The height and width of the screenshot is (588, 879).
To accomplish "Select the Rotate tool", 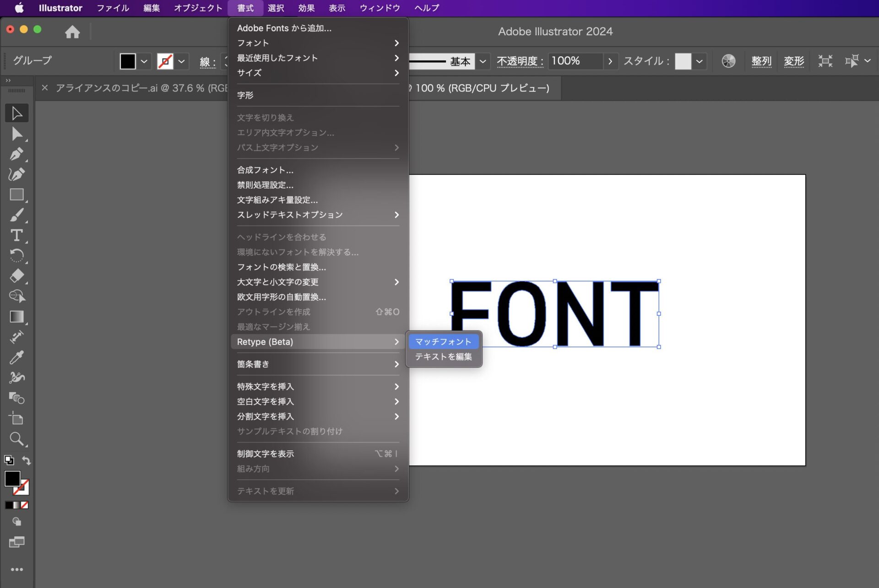I will 17,255.
